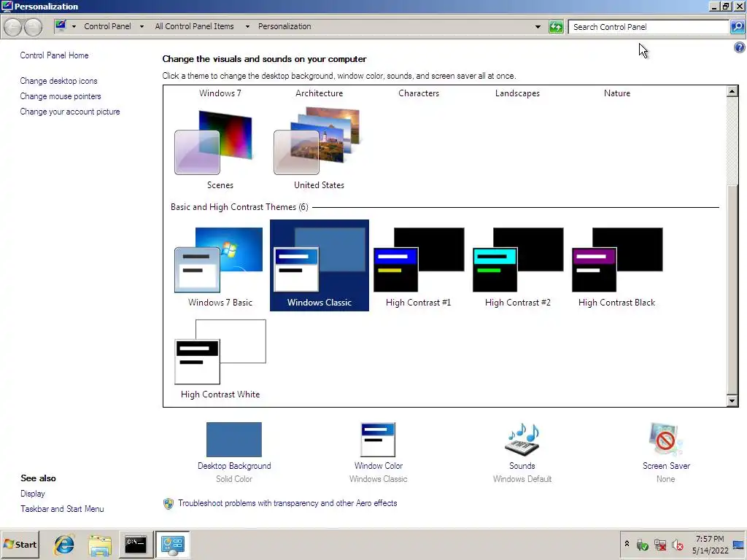Click All Control Panel Items breadcrumb

point(194,26)
